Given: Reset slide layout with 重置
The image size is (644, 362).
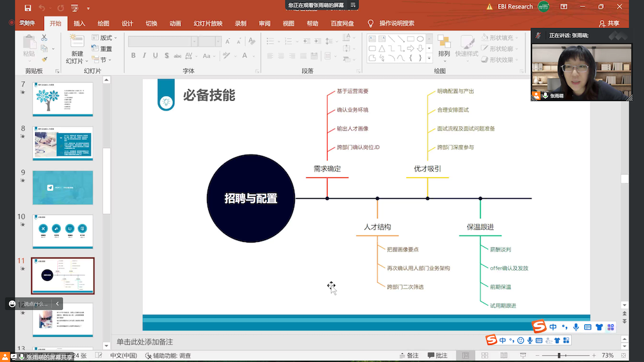Looking at the screenshot, I should click(103, 48).
